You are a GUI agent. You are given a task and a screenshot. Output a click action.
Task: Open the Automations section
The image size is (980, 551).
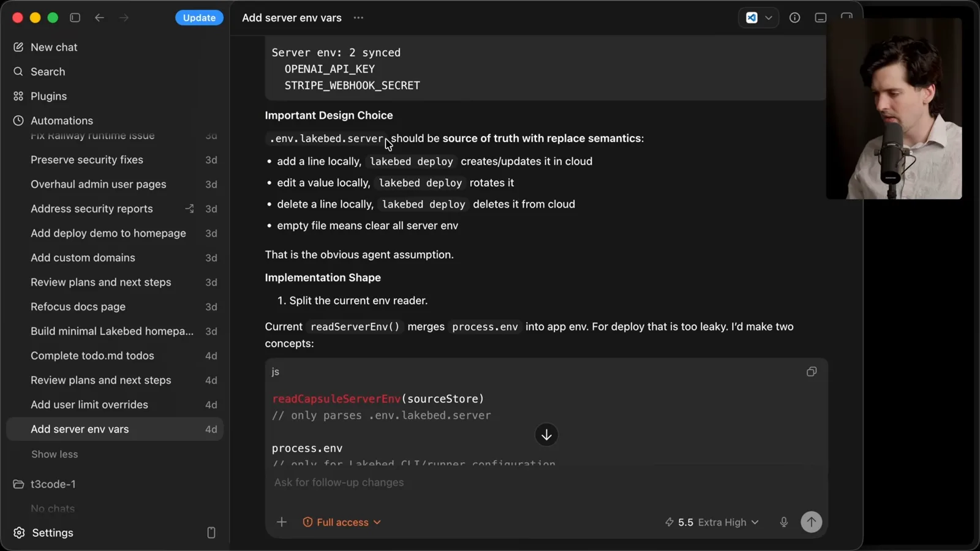[115, 121]
